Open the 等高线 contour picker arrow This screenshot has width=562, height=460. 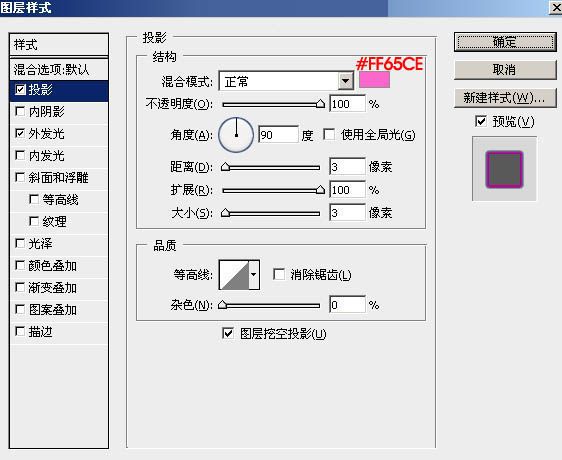coord(254,275)
